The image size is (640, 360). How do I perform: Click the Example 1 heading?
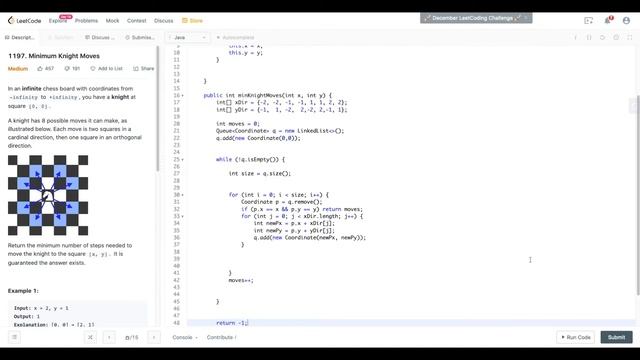pyautogui.click(x=23, y=291)
